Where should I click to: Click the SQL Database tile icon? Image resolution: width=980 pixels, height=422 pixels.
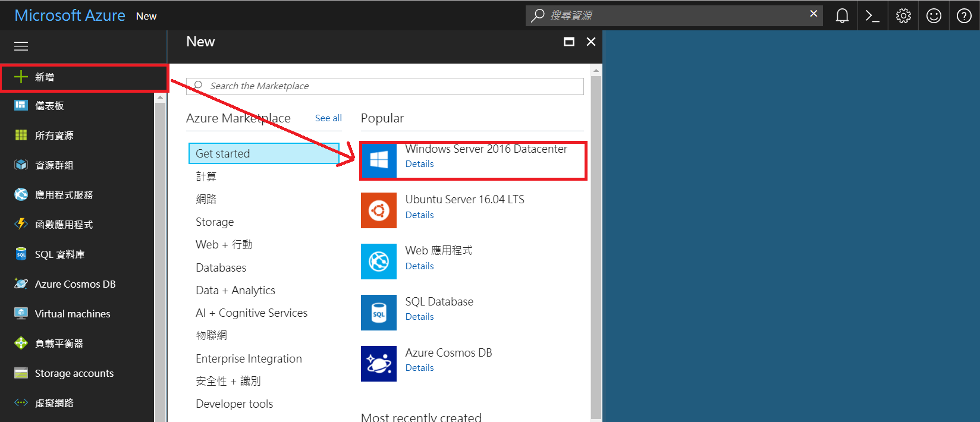[379, 313]
